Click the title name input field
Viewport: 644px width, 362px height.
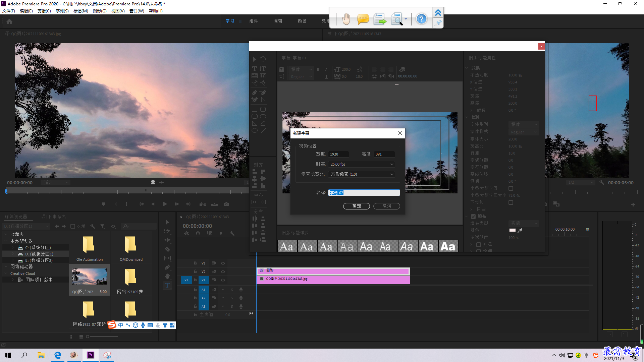[x=364, y=193]
